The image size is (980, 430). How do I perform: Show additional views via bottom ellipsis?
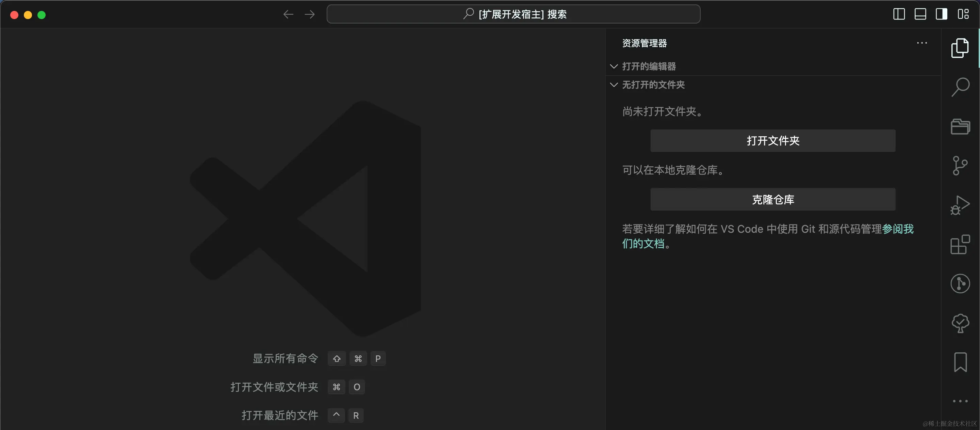pyautogui.click(x=960, y=401)
